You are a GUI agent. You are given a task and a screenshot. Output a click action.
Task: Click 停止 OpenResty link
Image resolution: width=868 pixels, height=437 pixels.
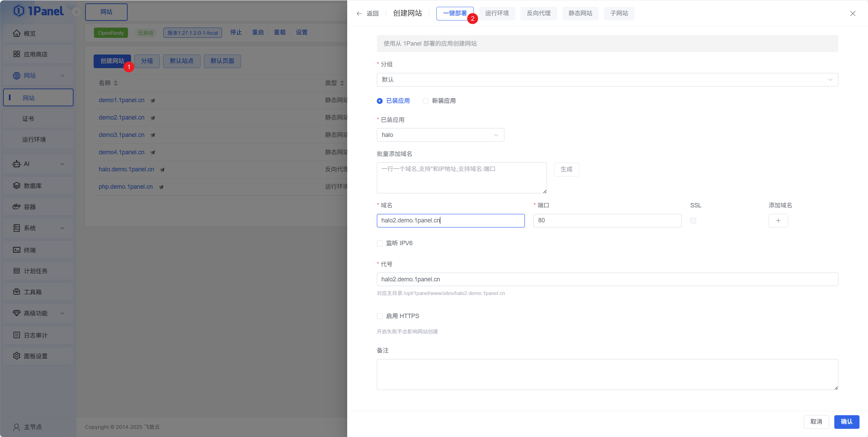(236, 32)
